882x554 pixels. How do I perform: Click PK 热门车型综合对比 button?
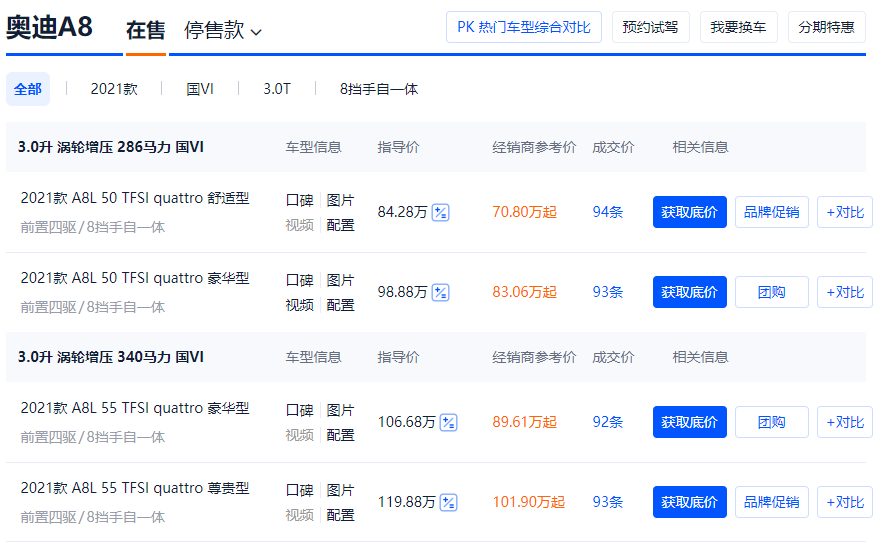[523, 27]
